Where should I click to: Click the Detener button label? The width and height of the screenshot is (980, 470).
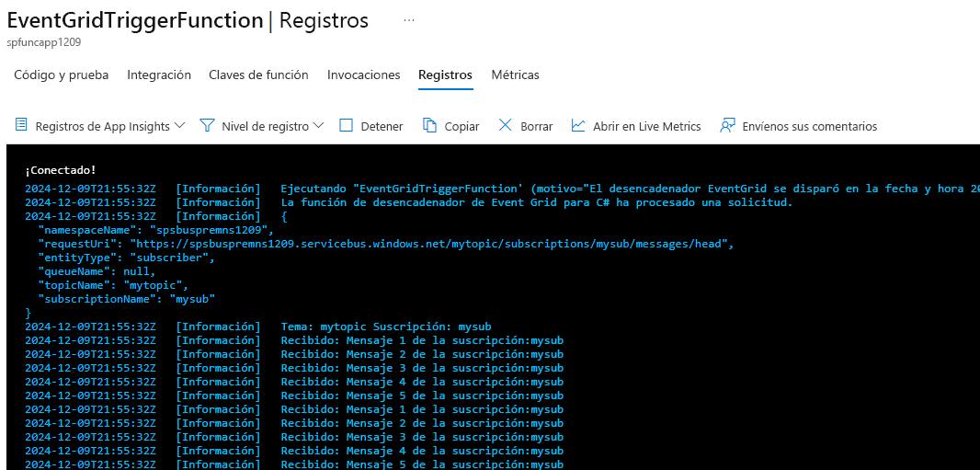[382, 126]
